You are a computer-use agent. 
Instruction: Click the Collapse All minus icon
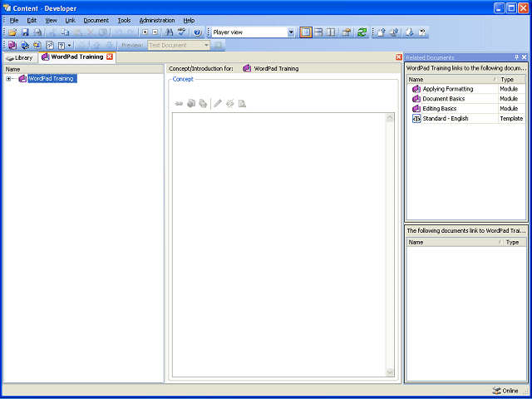coord(155,32)
